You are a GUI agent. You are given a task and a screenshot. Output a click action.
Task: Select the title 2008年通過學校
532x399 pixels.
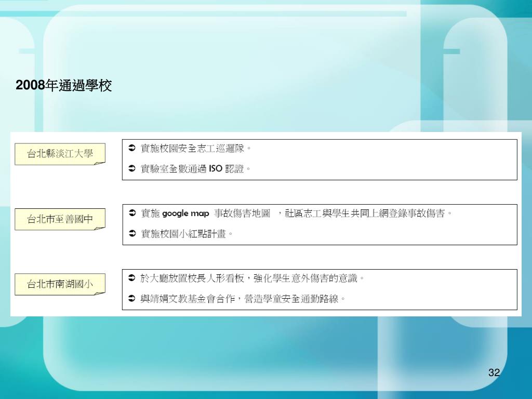[x=64, y=85]
